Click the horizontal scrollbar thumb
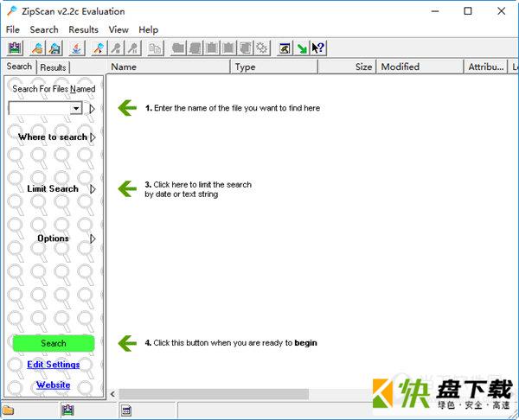 pos(214,394)
